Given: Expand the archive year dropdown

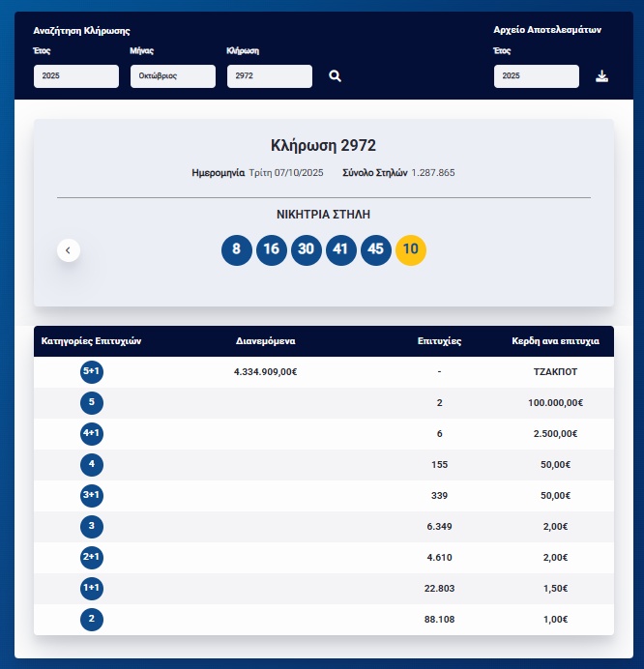Looking at the screenshot, I should (536, 76).
